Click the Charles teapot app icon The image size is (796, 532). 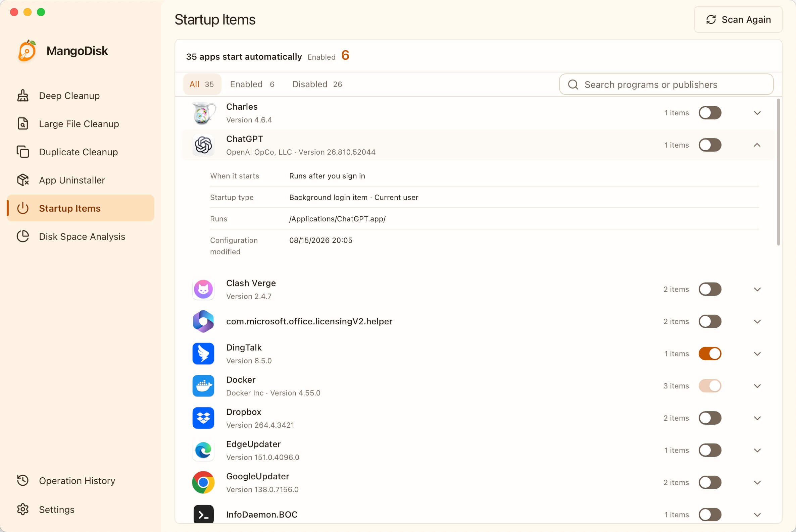[x=203, y=113]
